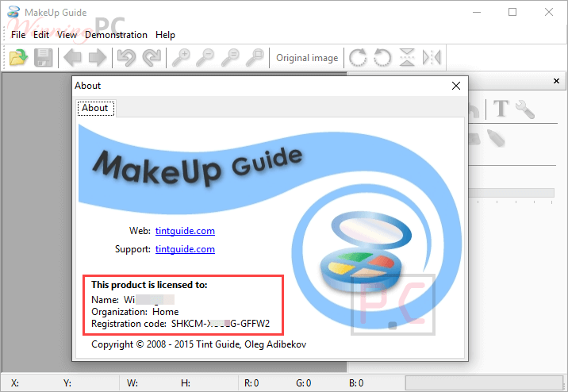Viewport: 568px width, 392px height.
Task: Open the Help menu
Action: (x=165, y=35)
